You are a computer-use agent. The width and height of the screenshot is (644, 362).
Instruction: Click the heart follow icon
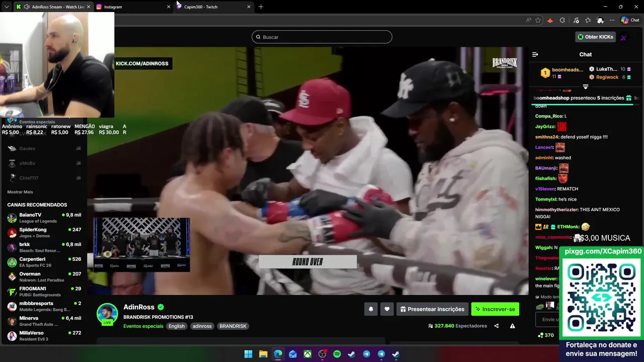[387, 309]
